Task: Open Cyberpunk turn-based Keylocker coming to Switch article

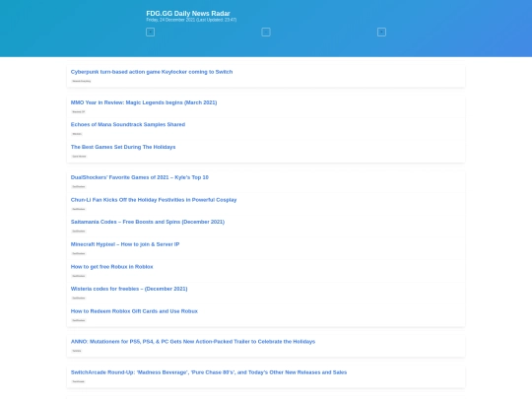Action: (152, 72)
